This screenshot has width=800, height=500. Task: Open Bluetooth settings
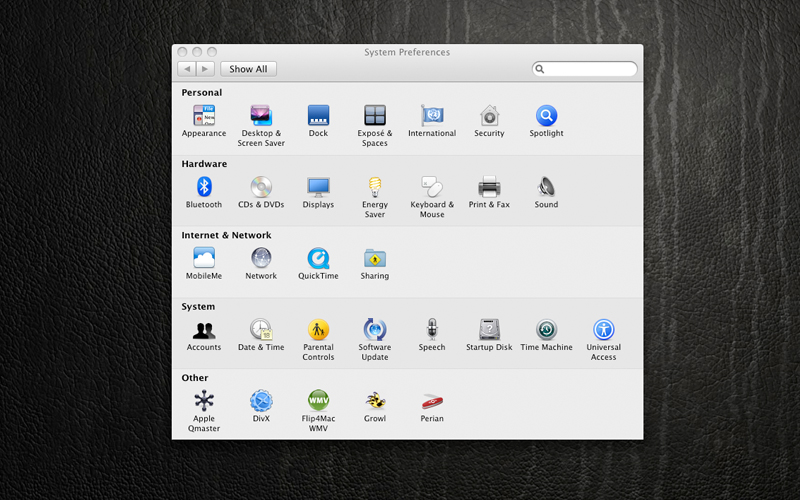[204, 187]
